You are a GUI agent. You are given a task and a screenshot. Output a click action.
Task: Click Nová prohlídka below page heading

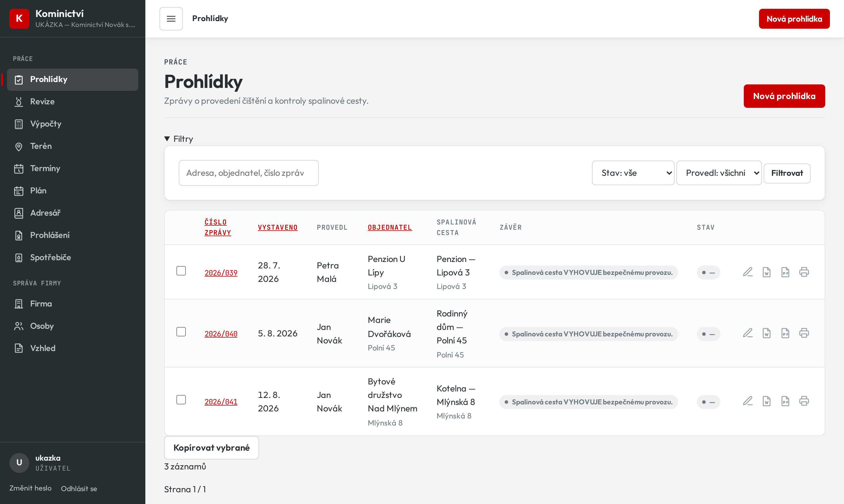point(784,96)
